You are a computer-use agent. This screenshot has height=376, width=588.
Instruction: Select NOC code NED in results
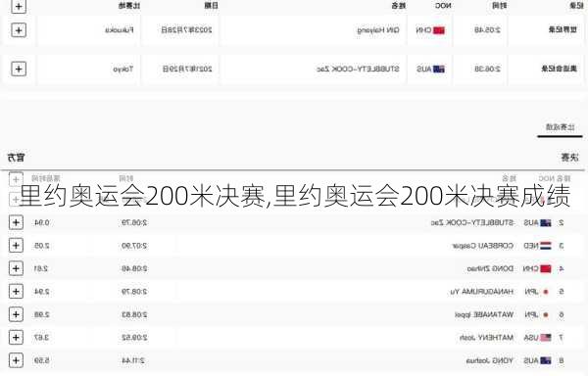[x=530, y=246]
